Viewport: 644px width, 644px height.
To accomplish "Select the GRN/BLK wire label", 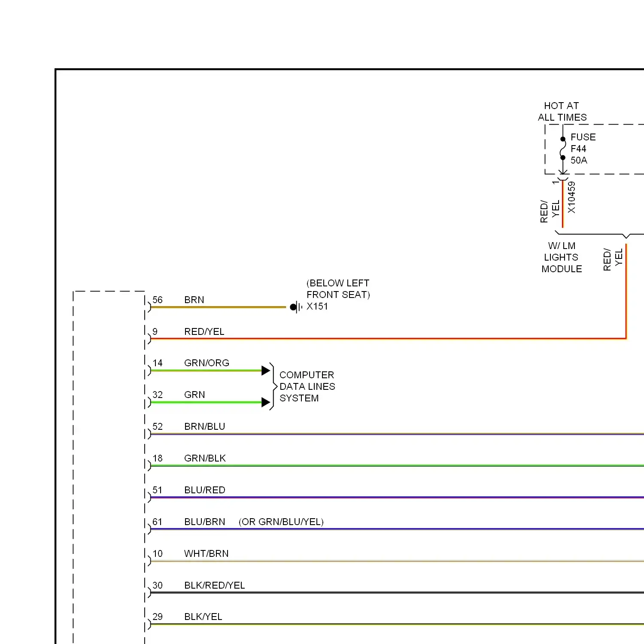I will 205,458.
